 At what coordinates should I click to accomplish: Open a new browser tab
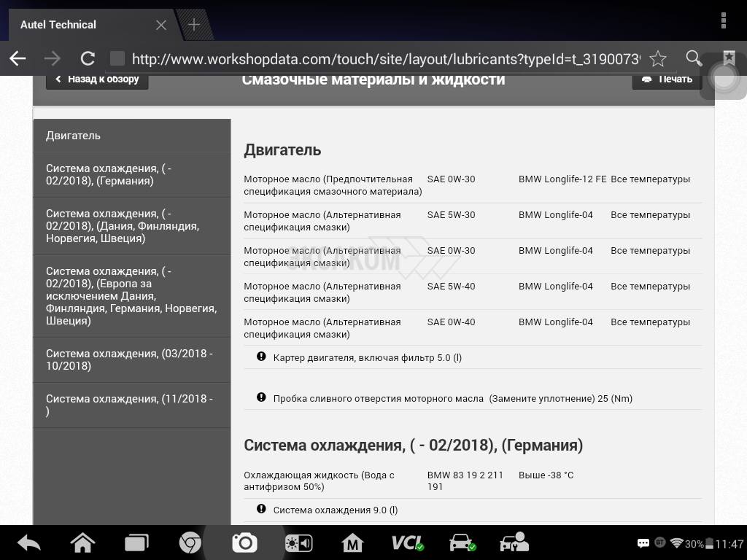click(x=194, y=25)
